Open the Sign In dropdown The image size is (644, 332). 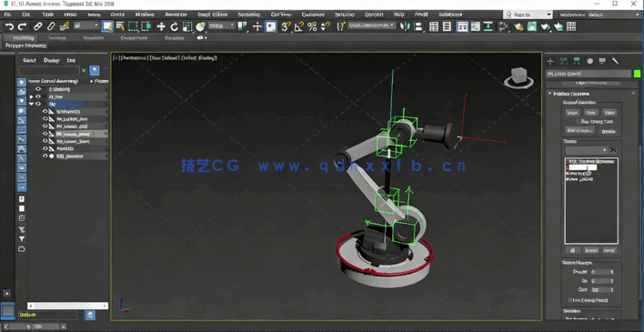click(528, 15)
